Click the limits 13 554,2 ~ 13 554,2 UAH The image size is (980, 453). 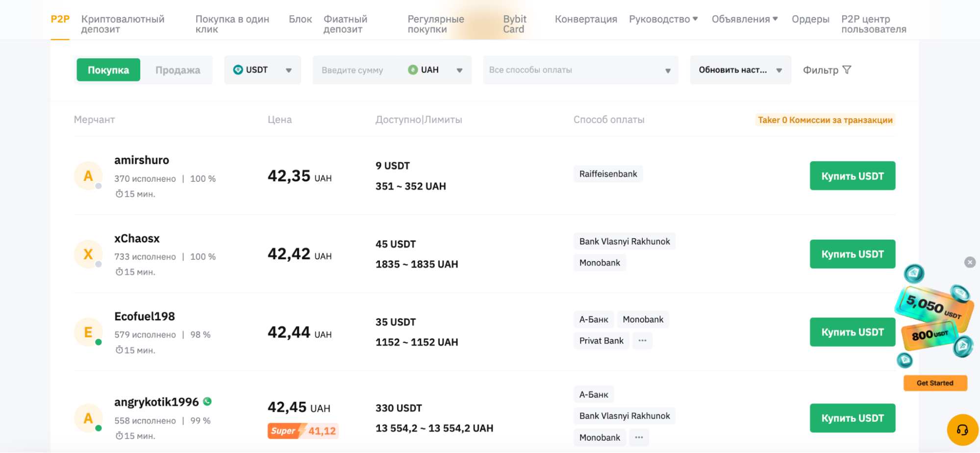tap(434, 428)
